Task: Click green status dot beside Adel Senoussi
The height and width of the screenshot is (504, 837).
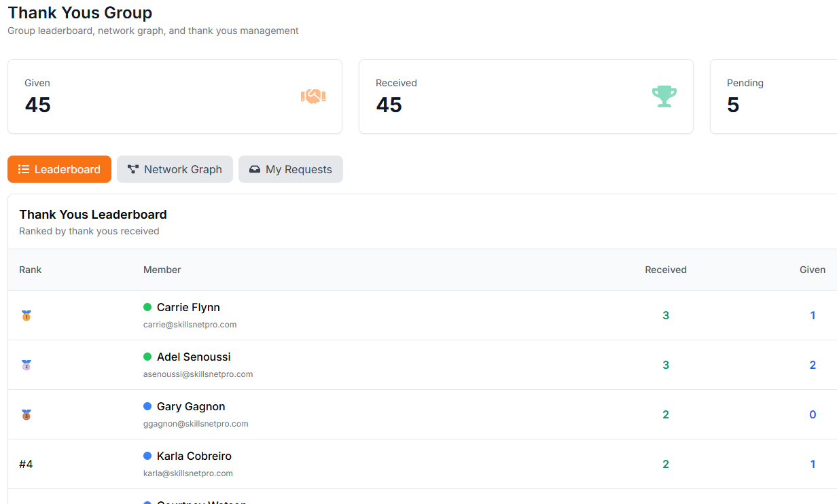Action: pos(147,357)
